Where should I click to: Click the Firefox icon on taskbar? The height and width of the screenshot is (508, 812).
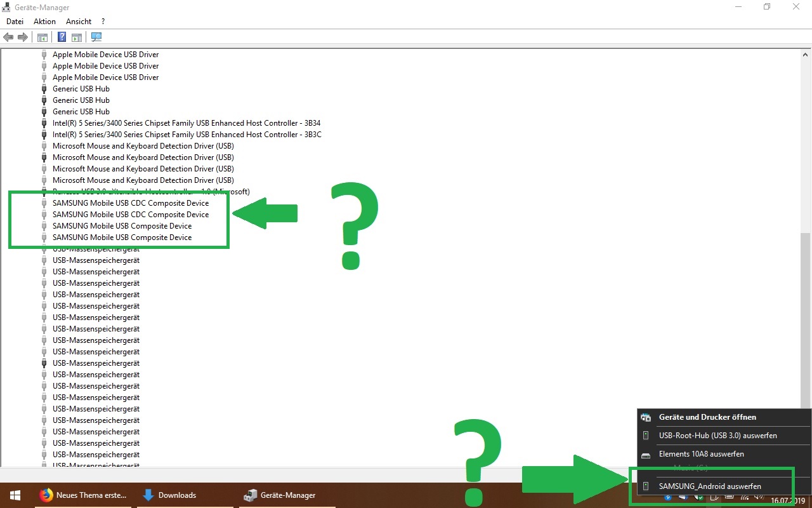point(46,495)
